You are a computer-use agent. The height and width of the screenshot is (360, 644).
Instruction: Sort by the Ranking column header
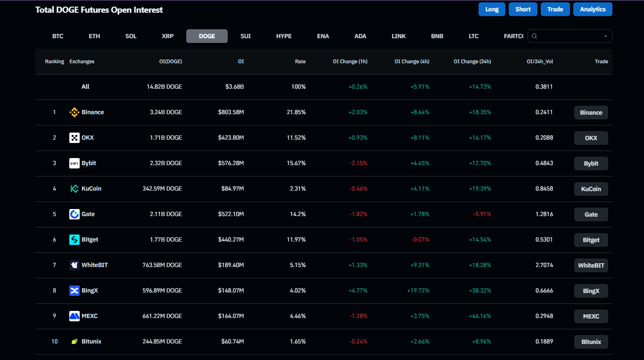[x=55, y=61]
